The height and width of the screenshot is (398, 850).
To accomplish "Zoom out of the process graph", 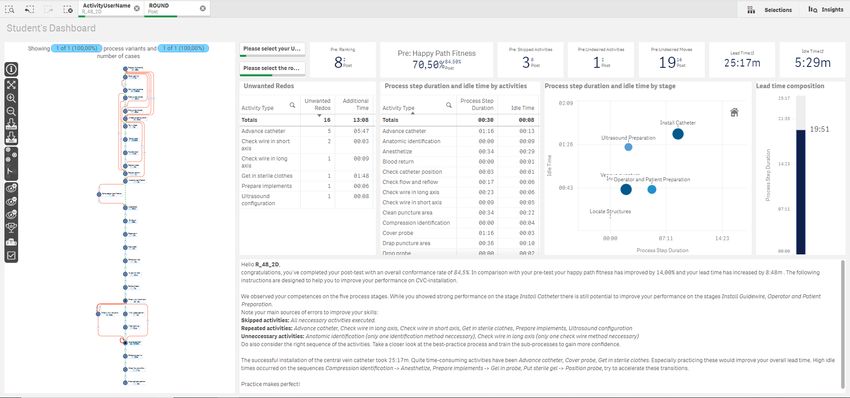I will pyautogui.click(x=11, y=111).
